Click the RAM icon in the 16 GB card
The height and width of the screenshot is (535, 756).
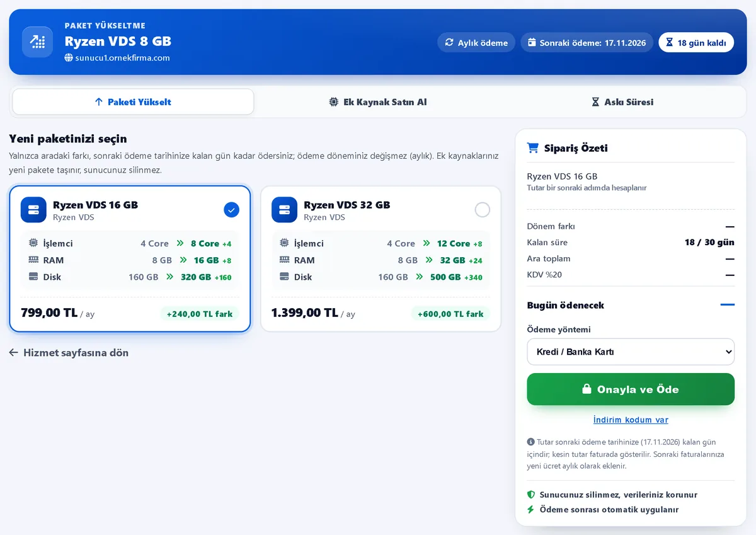pyautogui.click(x=33, y=260)
